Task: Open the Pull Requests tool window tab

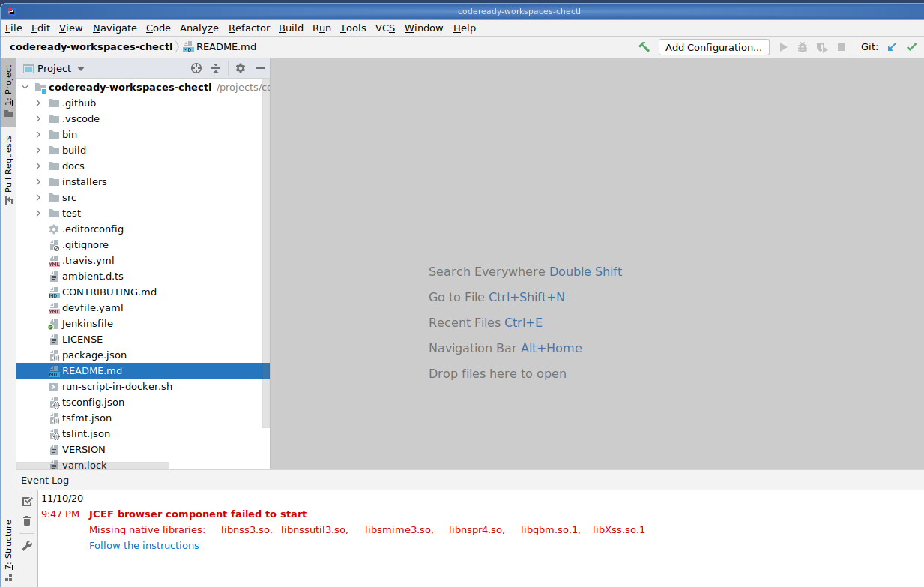Action: (8, 170)
